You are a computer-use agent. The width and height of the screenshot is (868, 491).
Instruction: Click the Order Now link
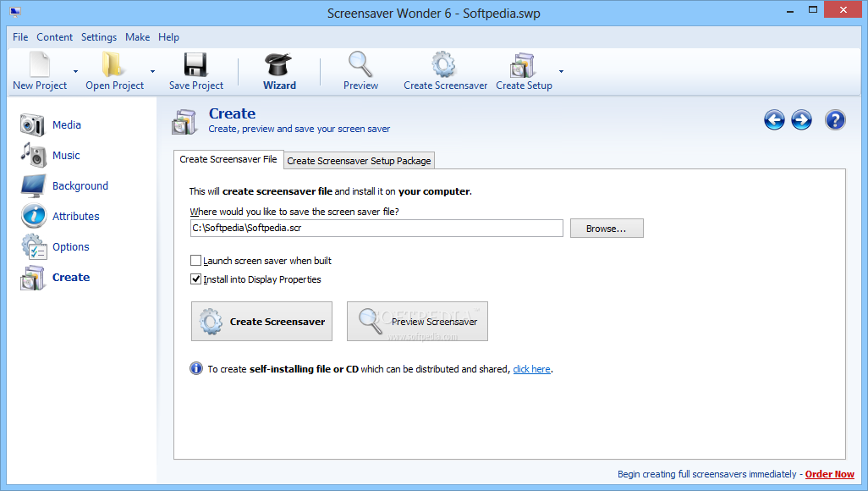829,474
